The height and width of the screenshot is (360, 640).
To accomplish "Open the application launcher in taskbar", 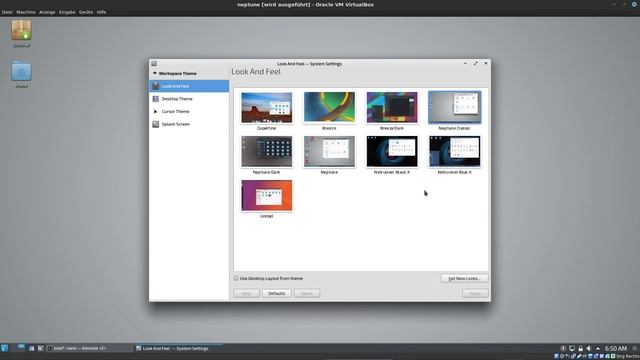I will [x=4, y=348].
